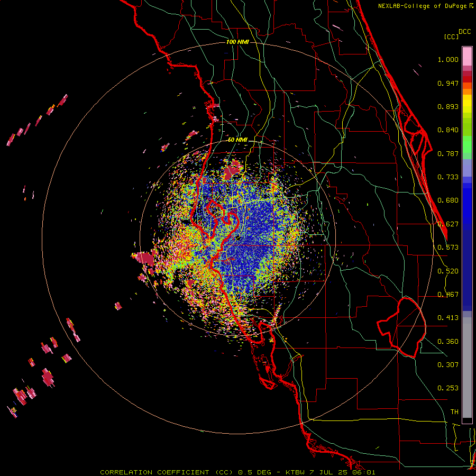The height and width of the screenshot is (476, 476).
Task: Pick the gray color bar segment
Action: tap(467, 368)
